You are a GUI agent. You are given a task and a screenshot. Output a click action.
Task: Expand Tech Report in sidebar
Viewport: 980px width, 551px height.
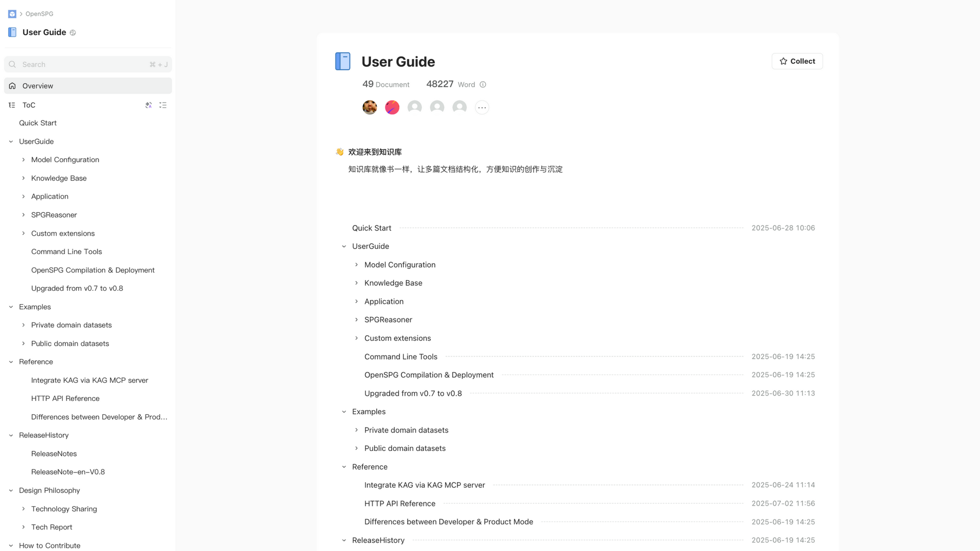(23, 527)
